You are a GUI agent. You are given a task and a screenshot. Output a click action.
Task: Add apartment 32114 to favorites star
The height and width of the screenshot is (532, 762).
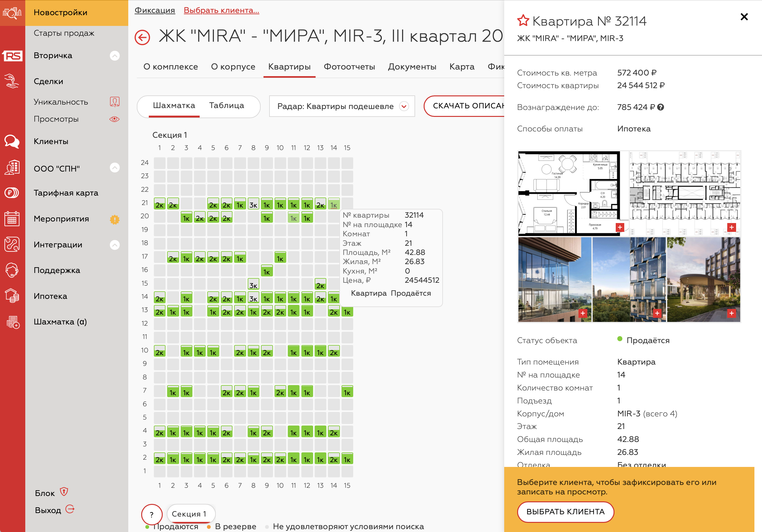pyautogui.click(x=523, y=21)
